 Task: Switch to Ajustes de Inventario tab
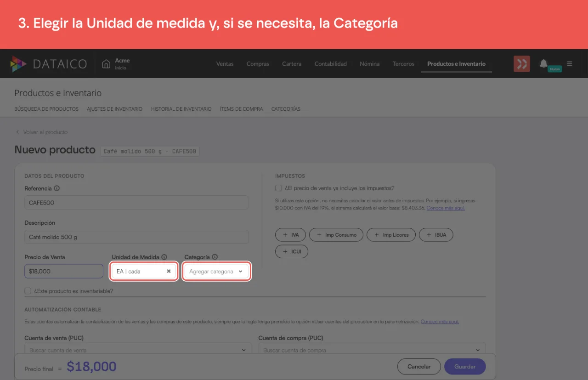point(115,109)
